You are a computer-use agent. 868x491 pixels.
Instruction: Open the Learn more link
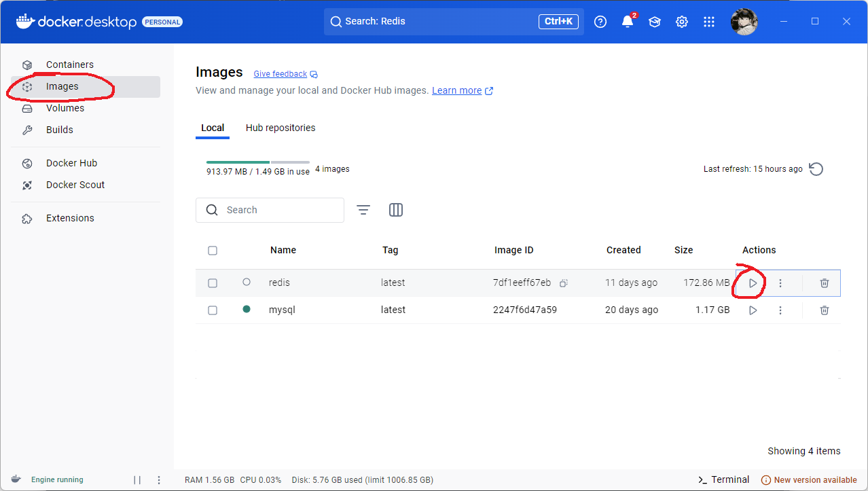tap(456, 90)
